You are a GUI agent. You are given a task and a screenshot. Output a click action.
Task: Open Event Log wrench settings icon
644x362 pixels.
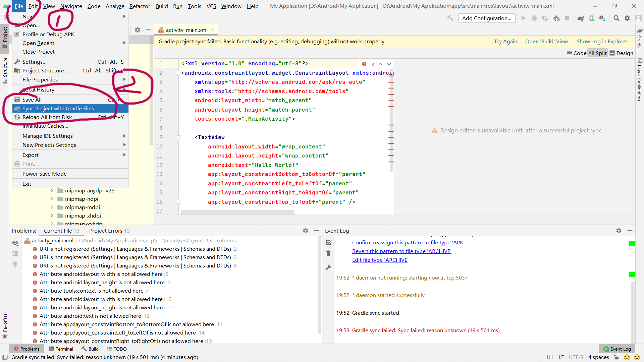point(328,267)
